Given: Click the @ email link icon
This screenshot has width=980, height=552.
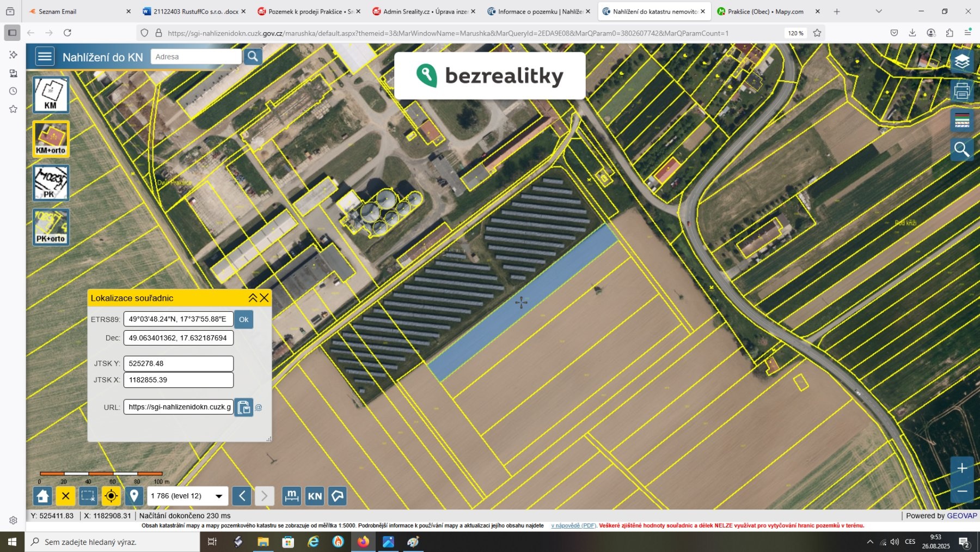Looking at the screenshot, I should click(259, 407).
